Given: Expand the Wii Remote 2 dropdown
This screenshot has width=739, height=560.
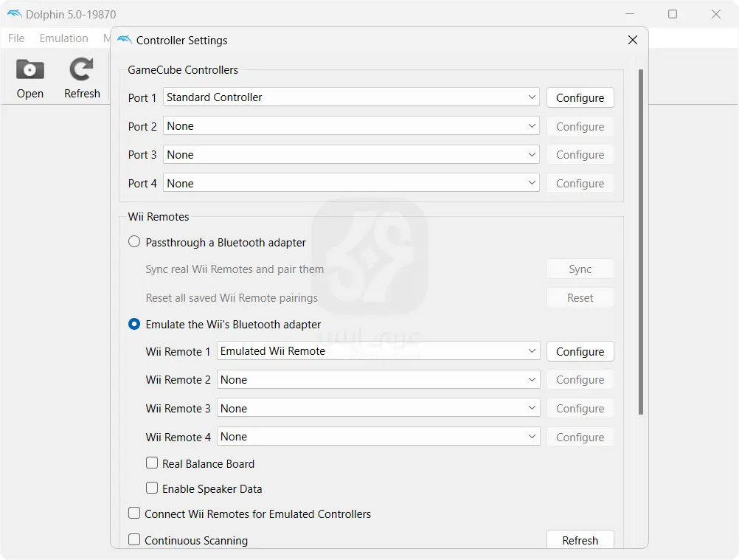Looking at the screenshot, I should click(378, 380).
